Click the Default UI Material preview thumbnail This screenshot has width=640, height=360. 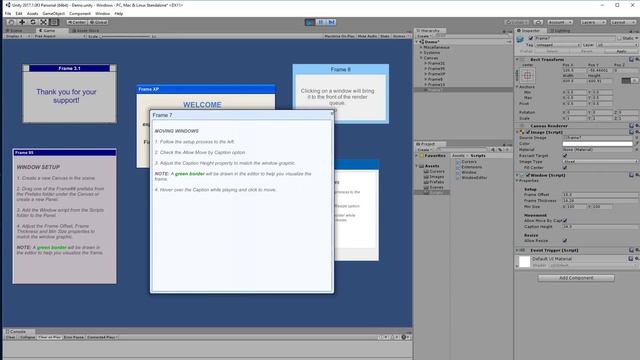tap(524, 262)
